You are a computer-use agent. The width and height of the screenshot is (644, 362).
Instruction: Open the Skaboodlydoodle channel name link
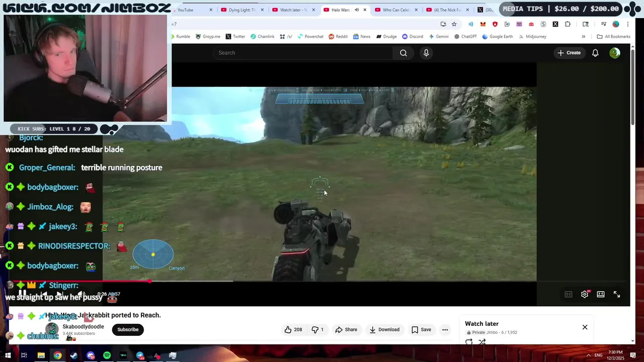(83, 327)
